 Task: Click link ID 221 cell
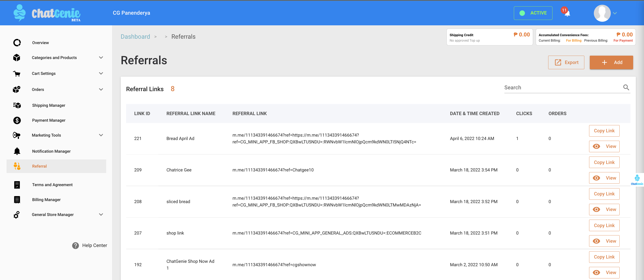click(138, 139)
